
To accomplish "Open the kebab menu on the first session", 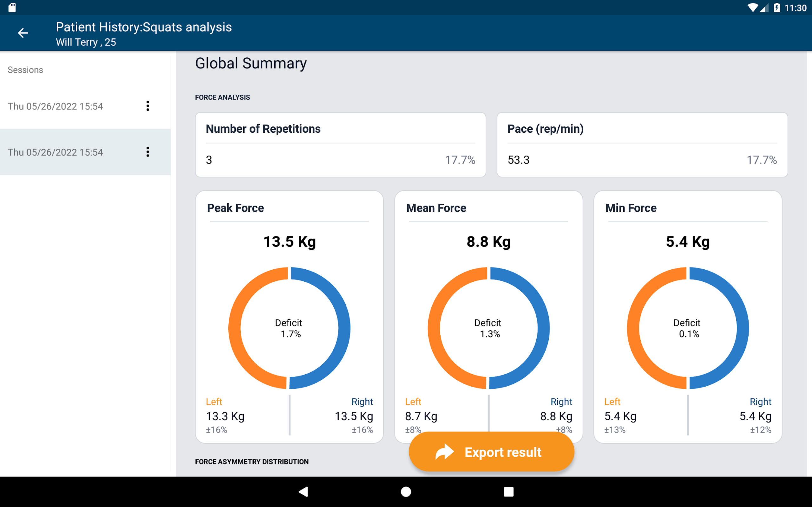I will 147,106.
